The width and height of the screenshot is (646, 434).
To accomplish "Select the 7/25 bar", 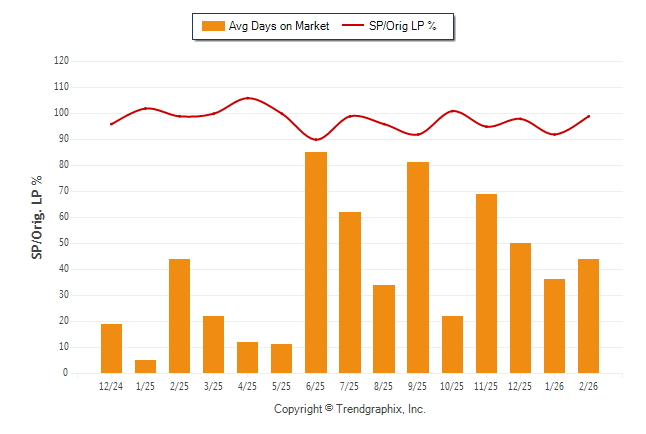I will tap(349, 292).
